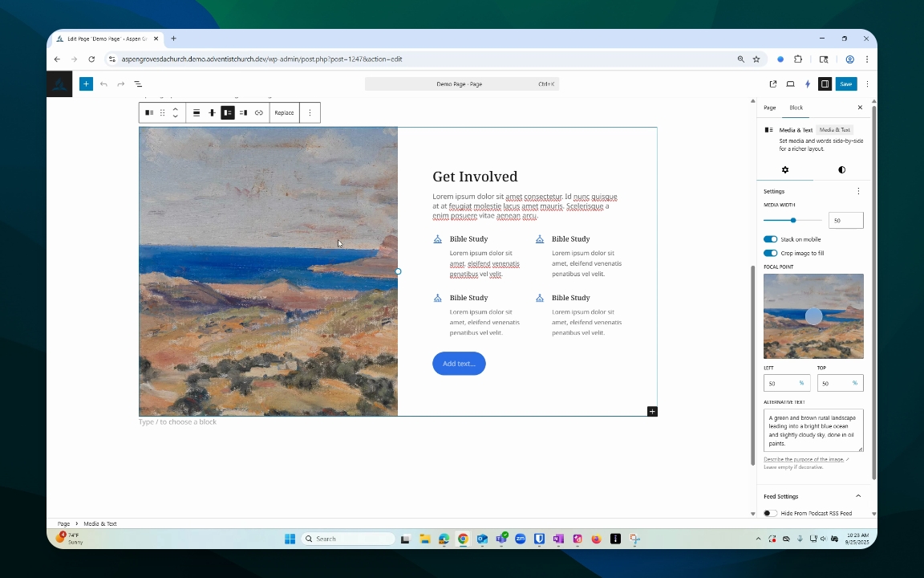Click black plus block appender in corner
Screen dimensions: 924x578
coord(652,411)
